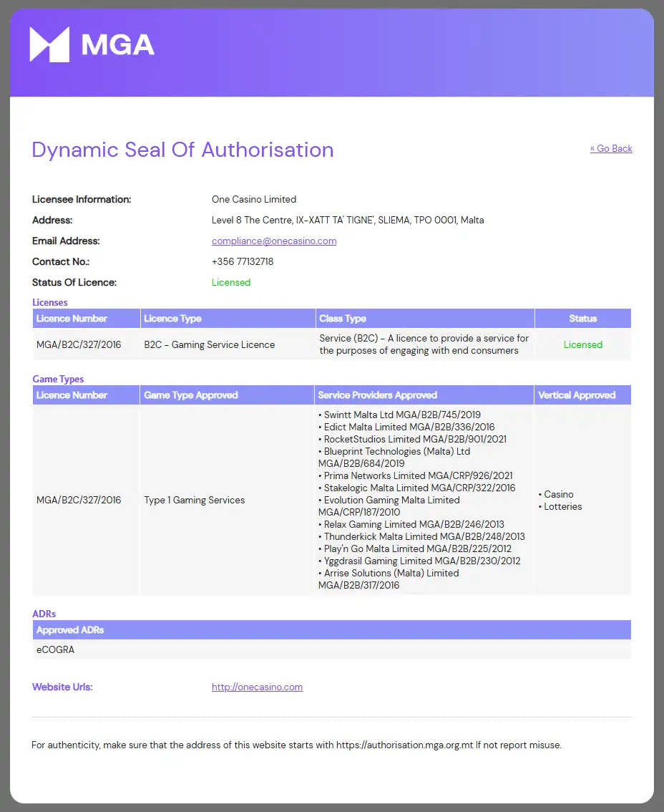Screen dimensions: 664x812
Task: Open the compliance@onecasino.com email link
Action: point(274,241)
